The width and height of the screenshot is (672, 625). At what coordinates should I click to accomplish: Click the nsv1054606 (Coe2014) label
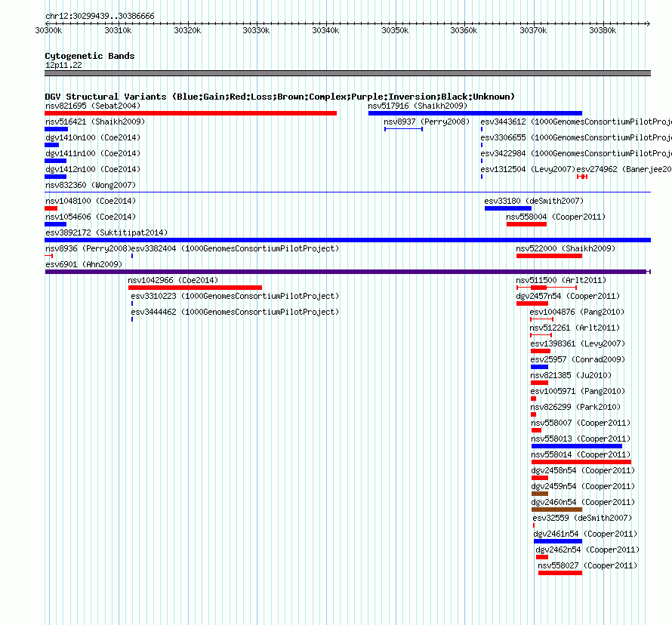91,217
